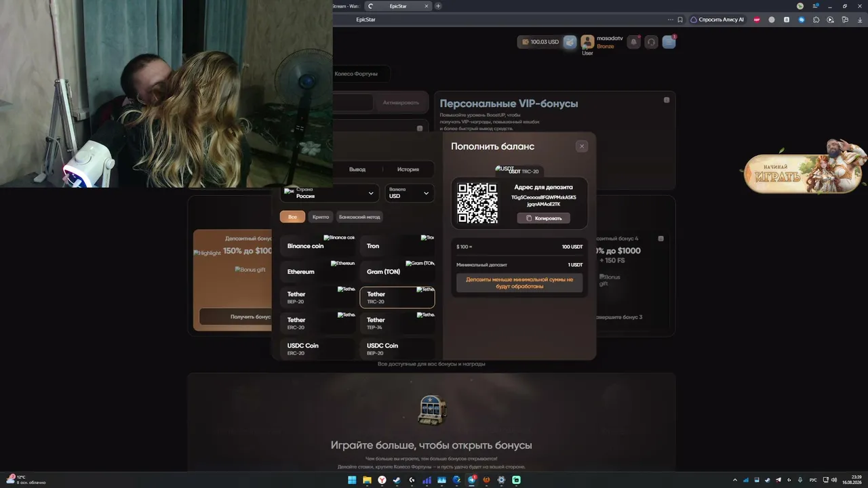Viewport: 868px width, 488px height.
Task: Click the deposit QR code
Action: click(477, 203)
